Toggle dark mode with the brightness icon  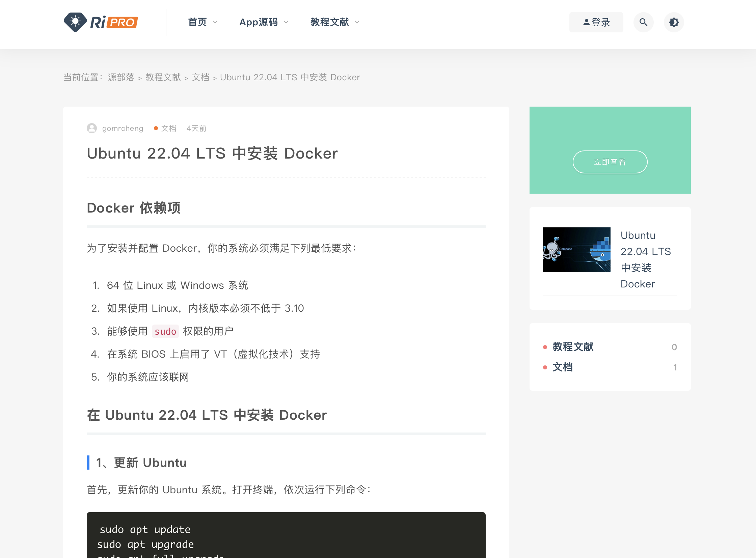click(674, 22)
